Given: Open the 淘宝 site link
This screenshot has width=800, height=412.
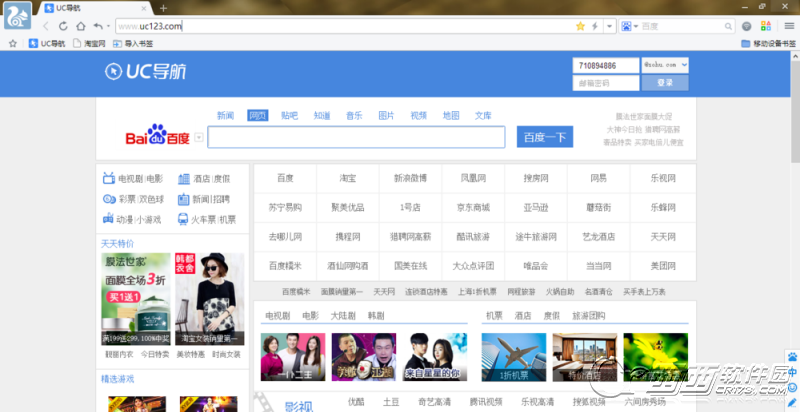Looking at the screenshot, I should point(348,178).
